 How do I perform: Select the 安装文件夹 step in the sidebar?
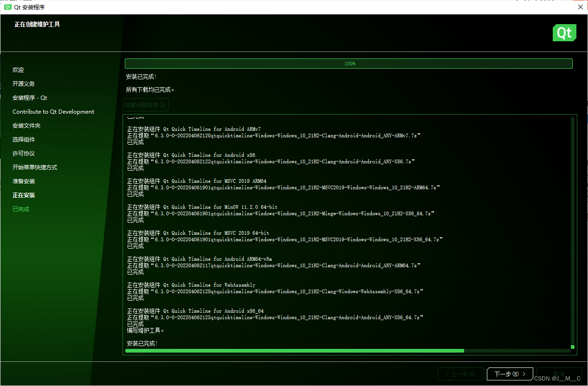click(x=26, y=126)
